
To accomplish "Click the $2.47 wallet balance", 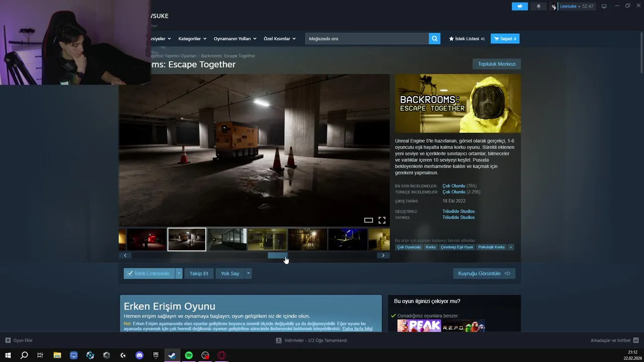I will point(588,7).
